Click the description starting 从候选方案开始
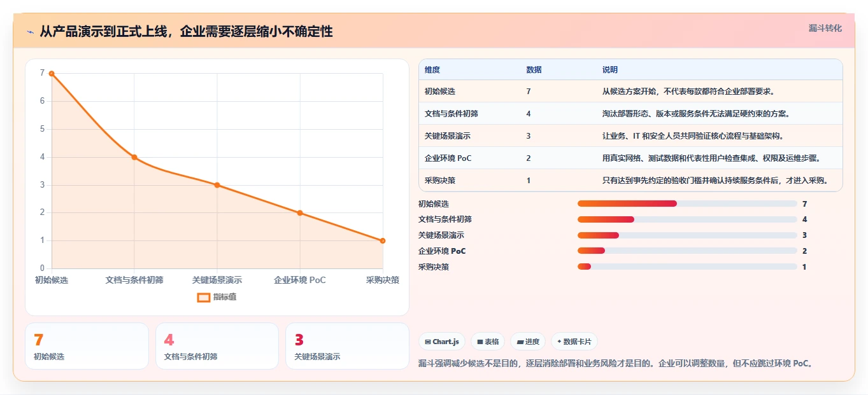Image resolution: width=868 pixels, height=395 pixels. 688,92
